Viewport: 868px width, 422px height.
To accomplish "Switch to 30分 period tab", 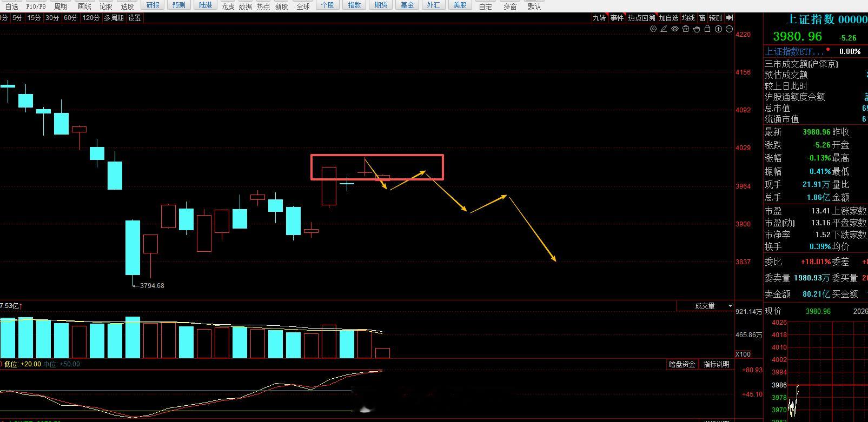I will [52, 18].
